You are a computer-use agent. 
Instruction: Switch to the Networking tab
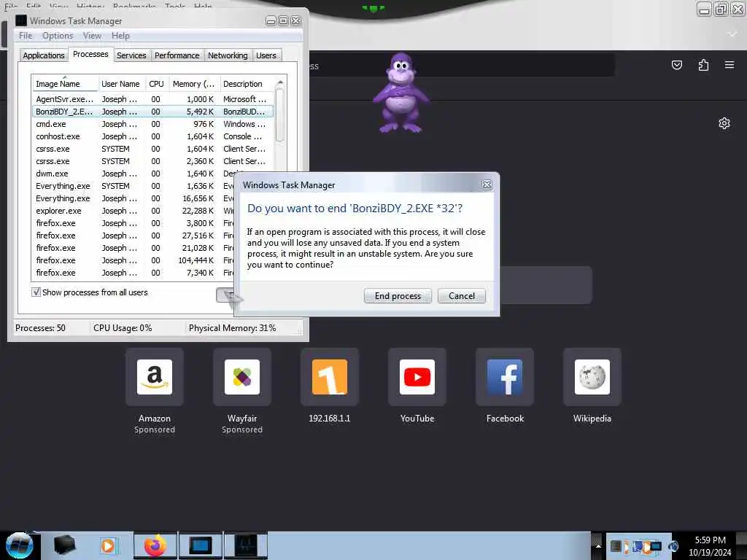(228, 55)
